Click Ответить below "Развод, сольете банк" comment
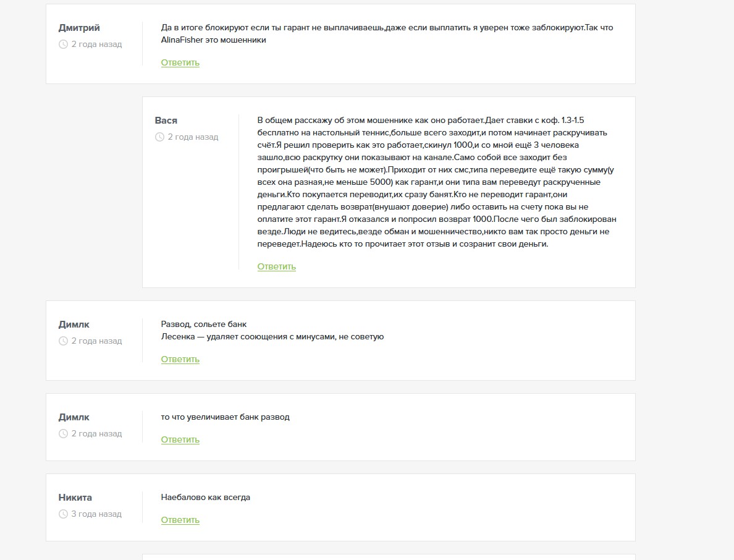734x560 pixels. pos(180,359)
